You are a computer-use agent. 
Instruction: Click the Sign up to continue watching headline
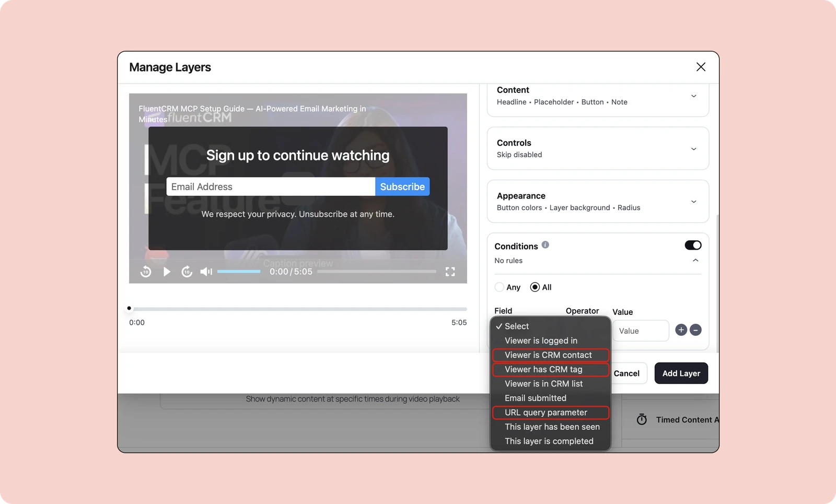[x=298, y=155]
